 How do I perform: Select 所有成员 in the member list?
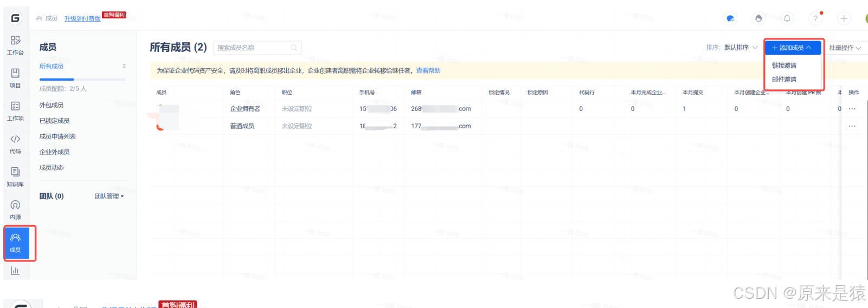click(52, 67)
